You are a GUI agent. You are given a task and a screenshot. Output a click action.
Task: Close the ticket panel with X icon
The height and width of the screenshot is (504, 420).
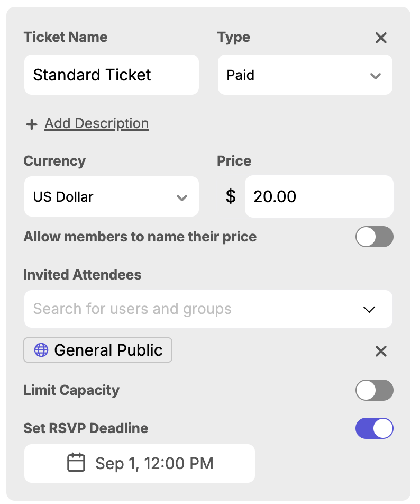pyautogui.click(x=381, y=38)
